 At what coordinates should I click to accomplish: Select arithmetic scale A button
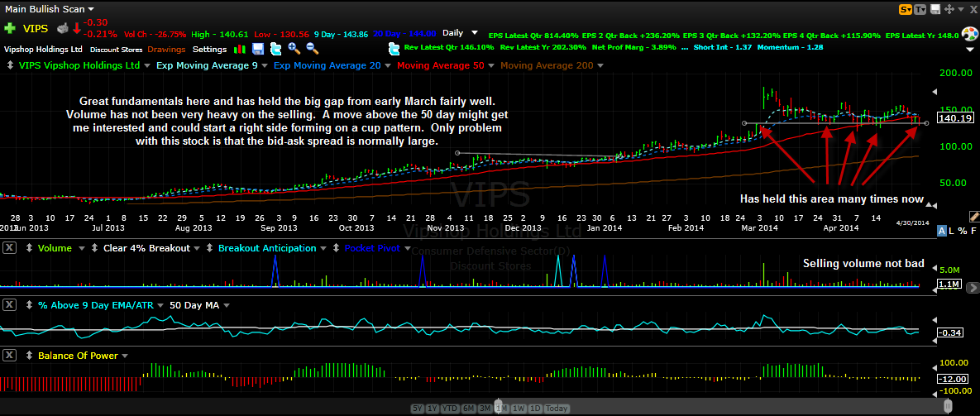[942, 232]
